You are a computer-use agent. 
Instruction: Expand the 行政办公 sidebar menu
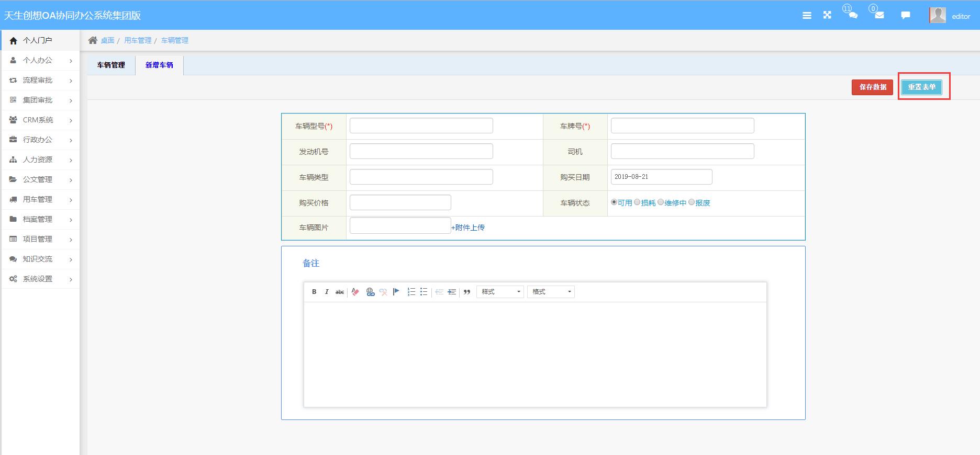click(40, 140)
